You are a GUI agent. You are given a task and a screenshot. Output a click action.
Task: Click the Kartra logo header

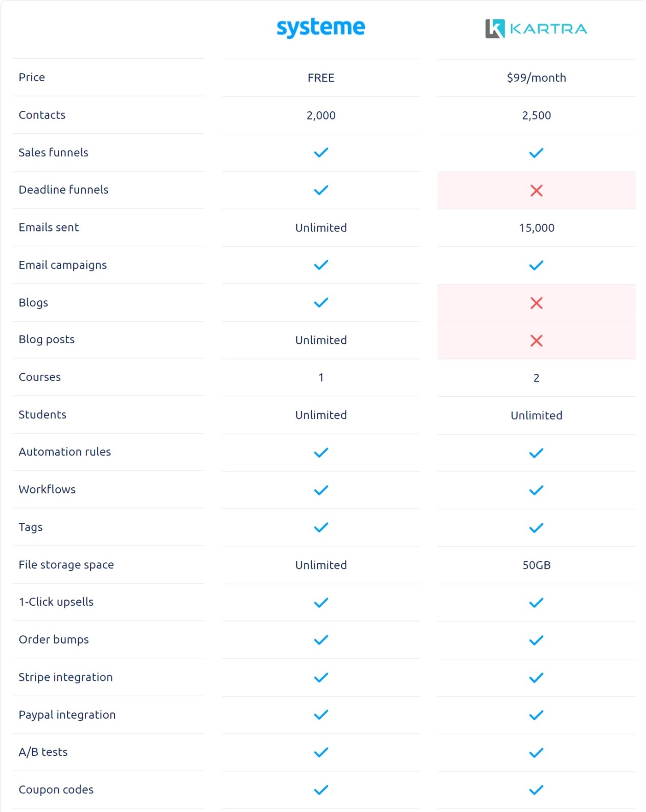(x=536, y=29)
